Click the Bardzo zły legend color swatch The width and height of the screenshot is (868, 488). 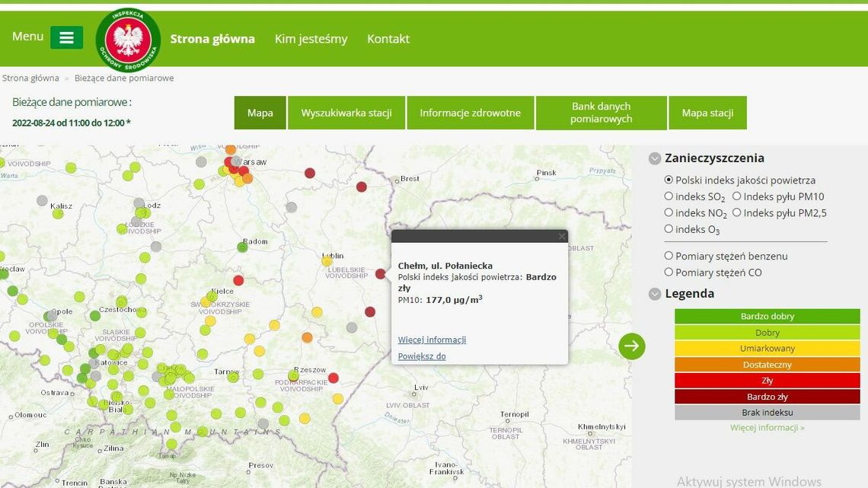(x=767, y=396)
